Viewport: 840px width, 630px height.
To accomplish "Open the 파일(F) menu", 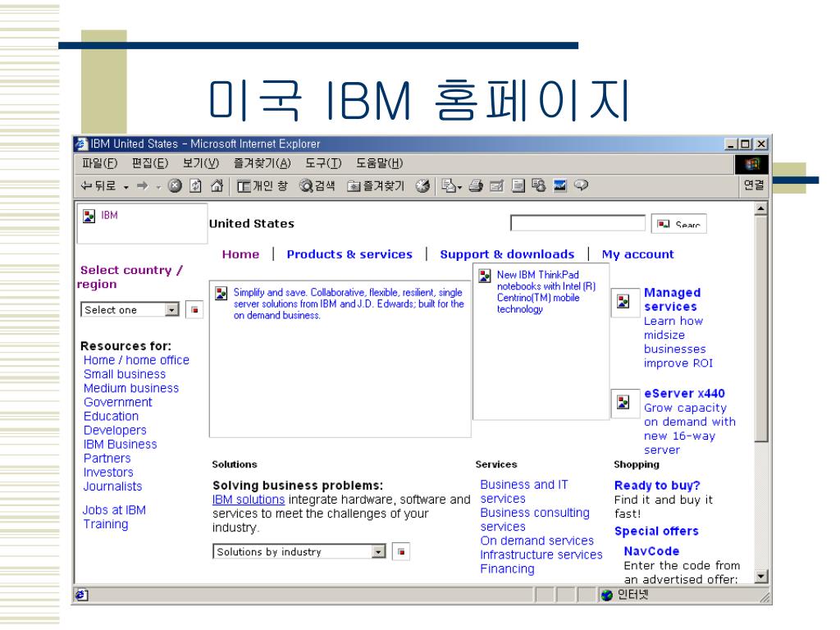I will click(99, 163).
